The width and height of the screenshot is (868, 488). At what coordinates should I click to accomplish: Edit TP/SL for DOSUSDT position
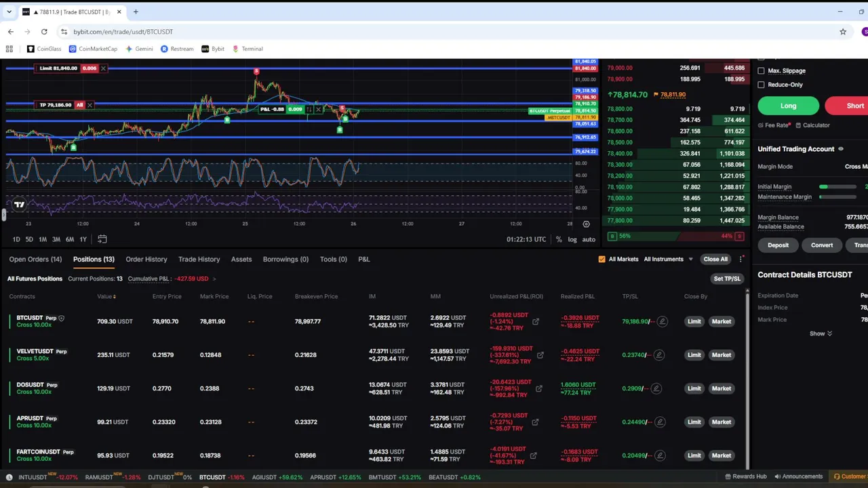pyautogui.click(x=656, y=388)
